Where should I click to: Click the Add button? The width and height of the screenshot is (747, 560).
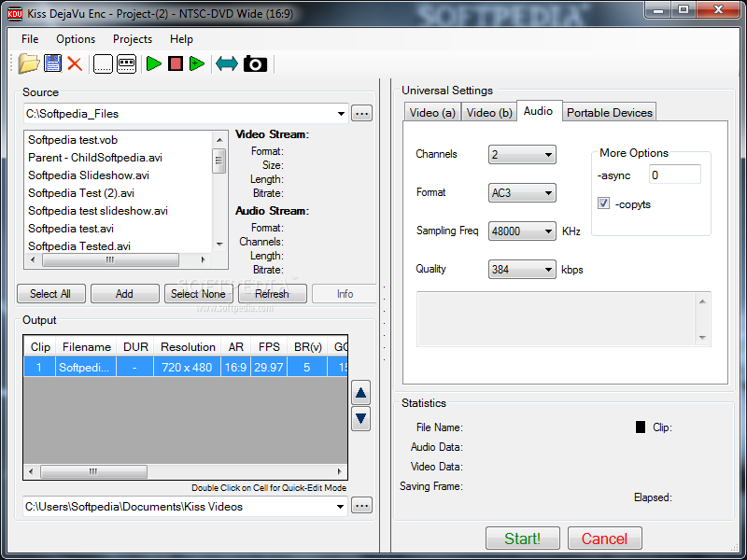pos(124,294)
